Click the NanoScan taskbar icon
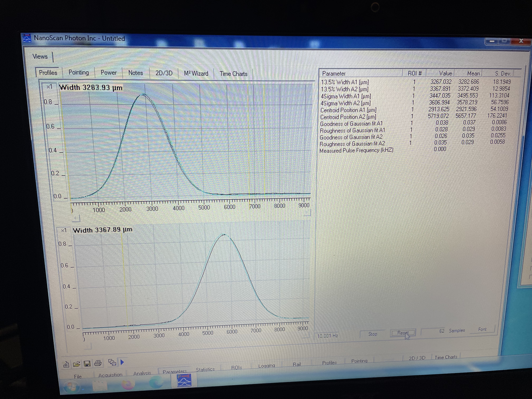Image resolution: width=532 pixels, height=399 pixels. 184,380
